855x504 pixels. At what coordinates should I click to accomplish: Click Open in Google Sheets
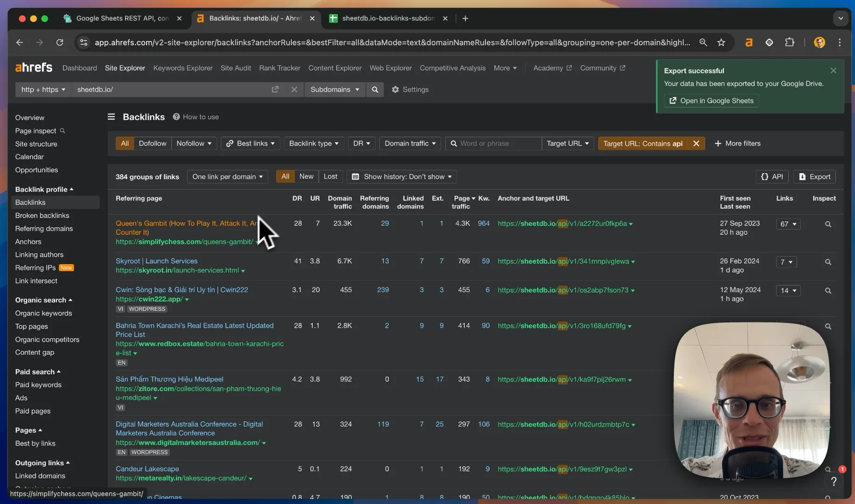(x=711, y=100)
